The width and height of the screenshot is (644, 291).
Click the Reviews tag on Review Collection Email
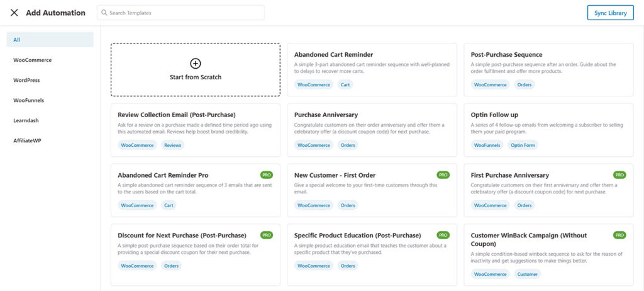pos(172,145)
